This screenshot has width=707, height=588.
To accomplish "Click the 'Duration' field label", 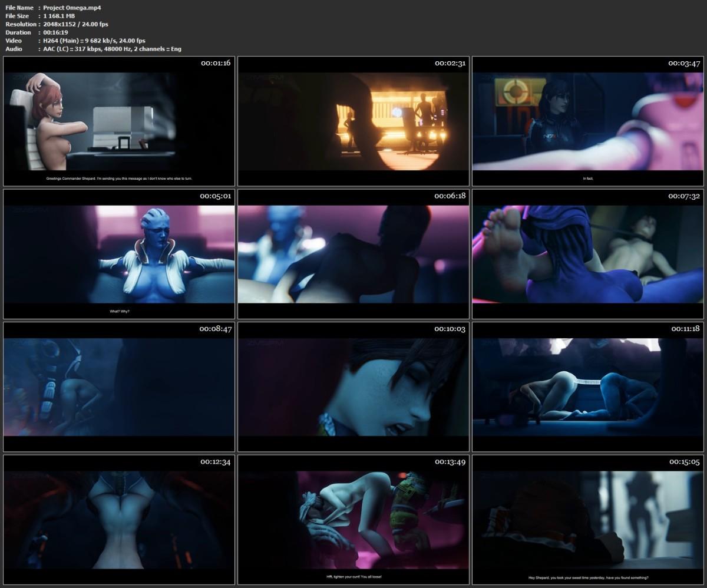I will click(x=18, y=32).
